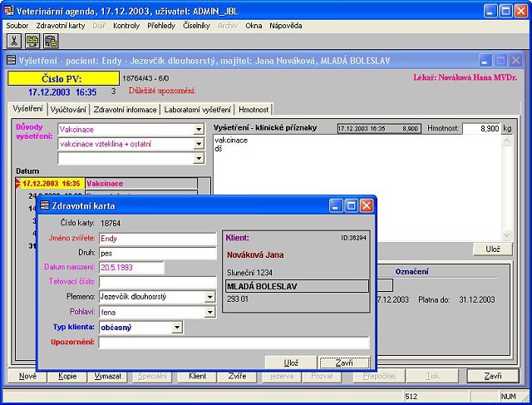The image size is (532, 405).
Task: Open the Nápověda menu
Action: (286, 26)
